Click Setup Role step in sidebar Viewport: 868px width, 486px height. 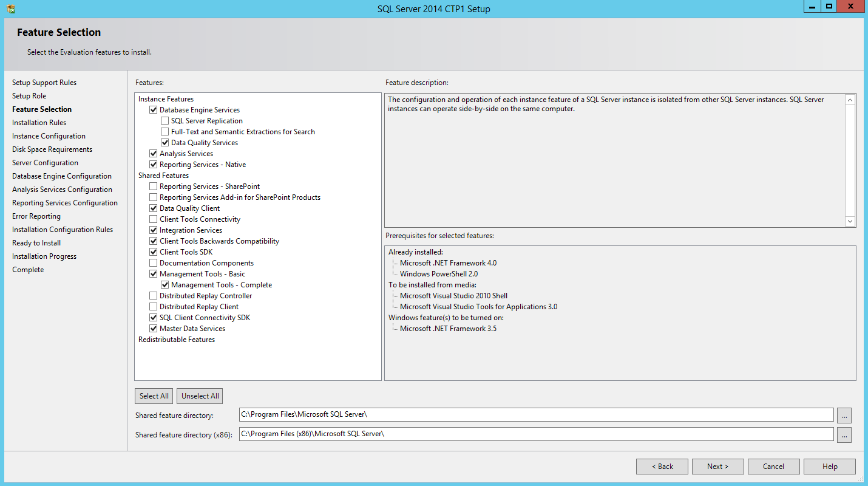click(x=29, y=96)
